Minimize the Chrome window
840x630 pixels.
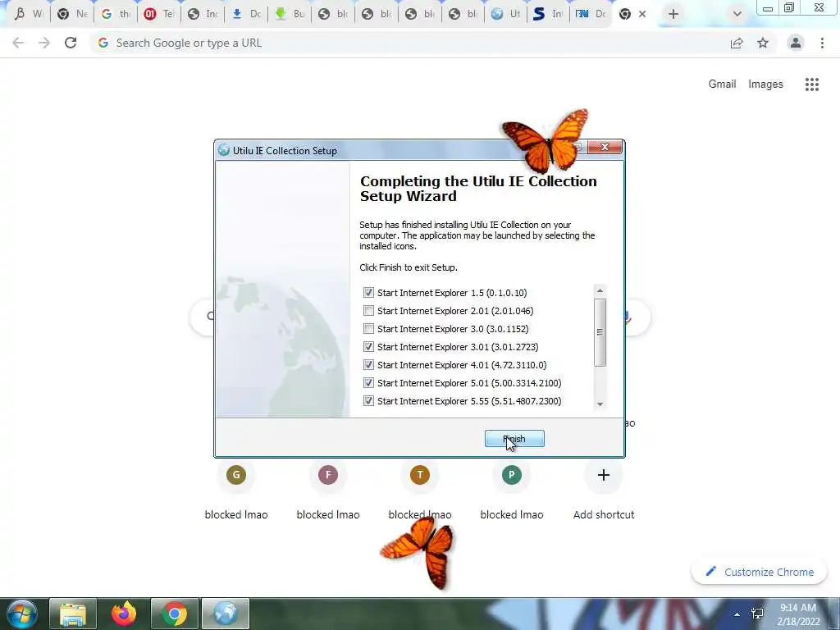tap(768, 8)
